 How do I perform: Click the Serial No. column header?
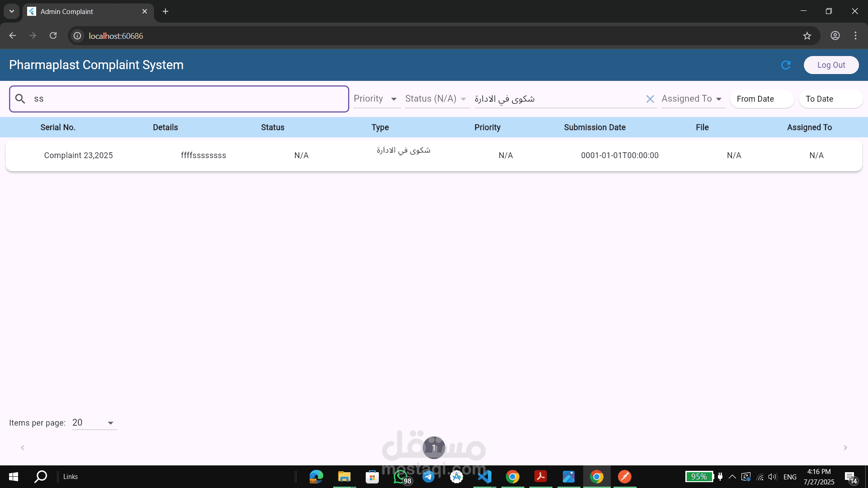pyautogui.click(x=58, y=127)
